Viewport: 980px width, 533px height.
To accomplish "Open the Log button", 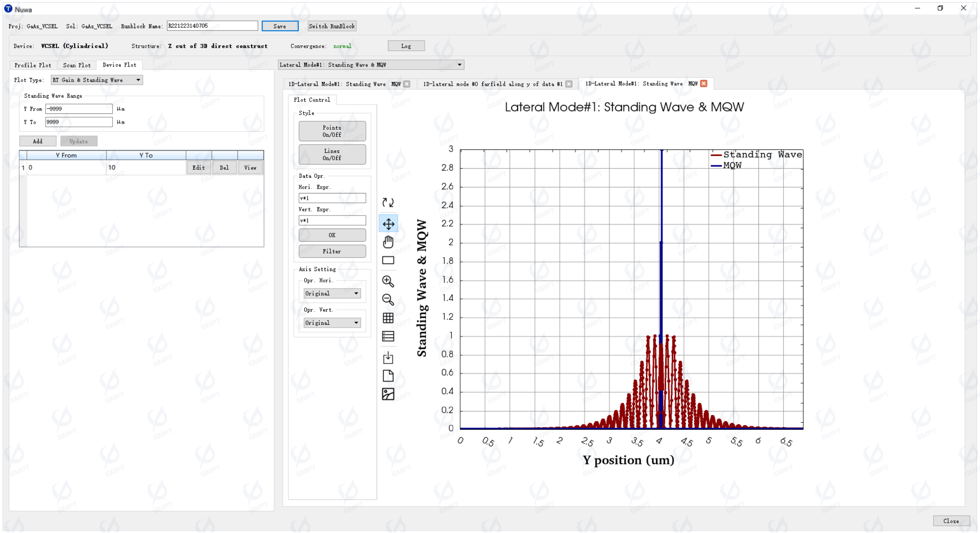I will pos(406,46).
